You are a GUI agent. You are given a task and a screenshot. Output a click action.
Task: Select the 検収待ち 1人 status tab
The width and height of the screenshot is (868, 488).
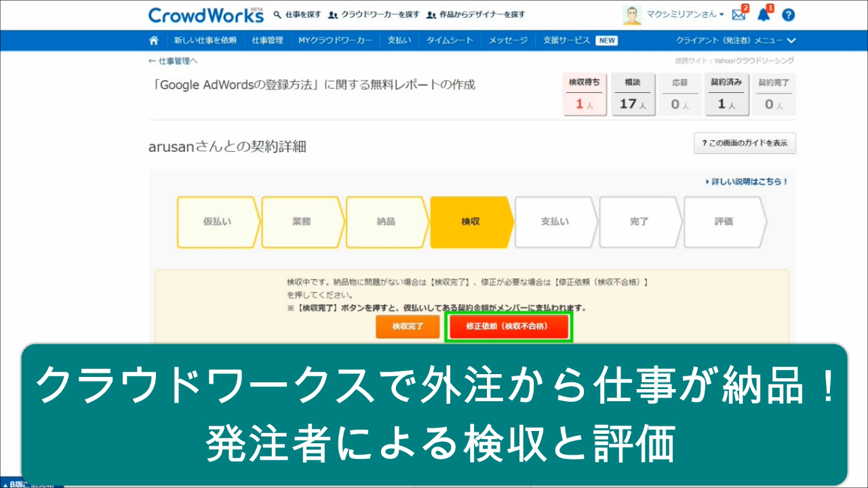[x=584, y=94]
